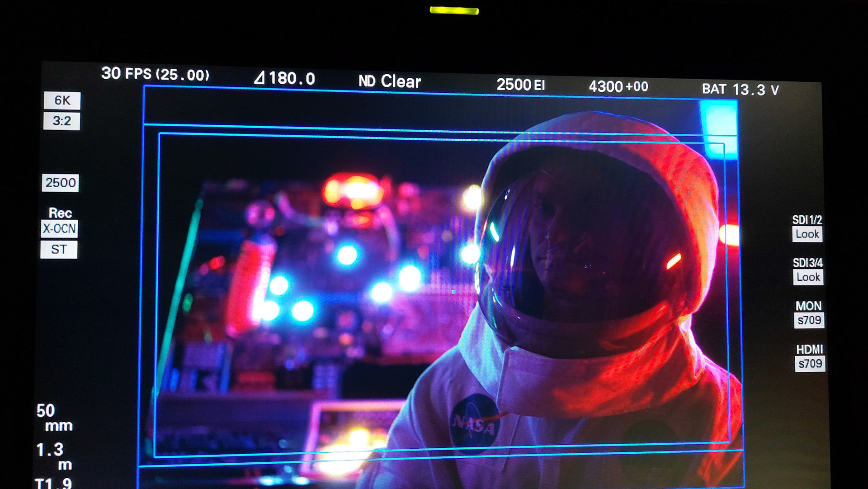The width and height of the screenshot is (868, 489).
Task: Open SDI 3/4 Look setting
Action: click(808, 277)
